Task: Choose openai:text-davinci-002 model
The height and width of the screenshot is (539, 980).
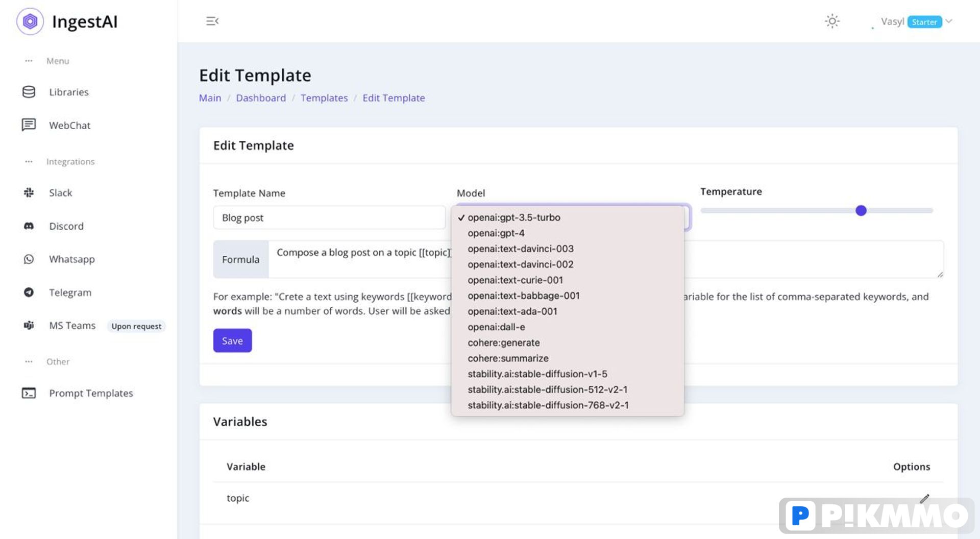Action: pos(568,264)
